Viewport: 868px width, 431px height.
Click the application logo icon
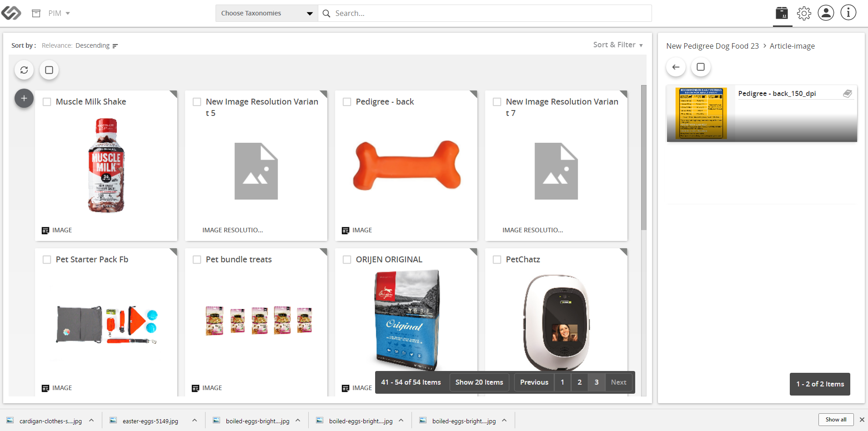[x=11, y=13]
